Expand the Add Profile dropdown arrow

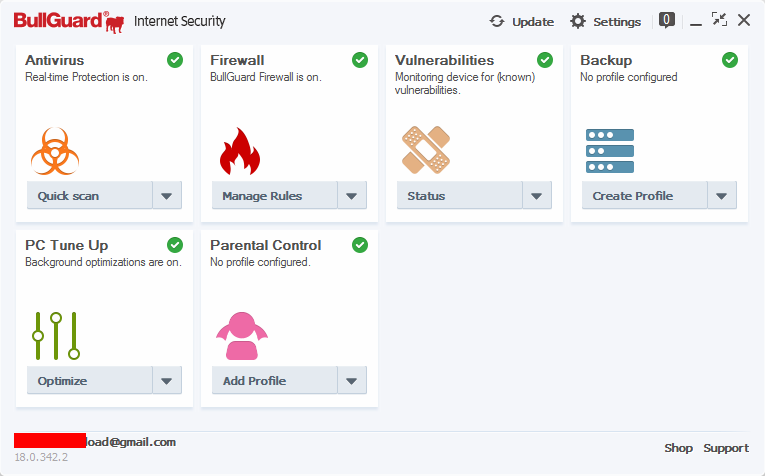[x=352, y=380]
